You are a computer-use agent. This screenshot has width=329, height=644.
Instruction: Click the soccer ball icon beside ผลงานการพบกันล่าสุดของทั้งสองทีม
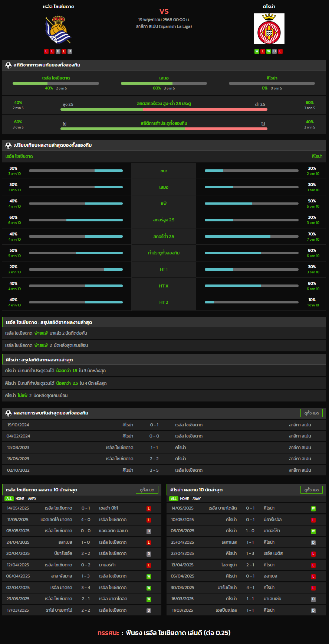pos(9,413)
